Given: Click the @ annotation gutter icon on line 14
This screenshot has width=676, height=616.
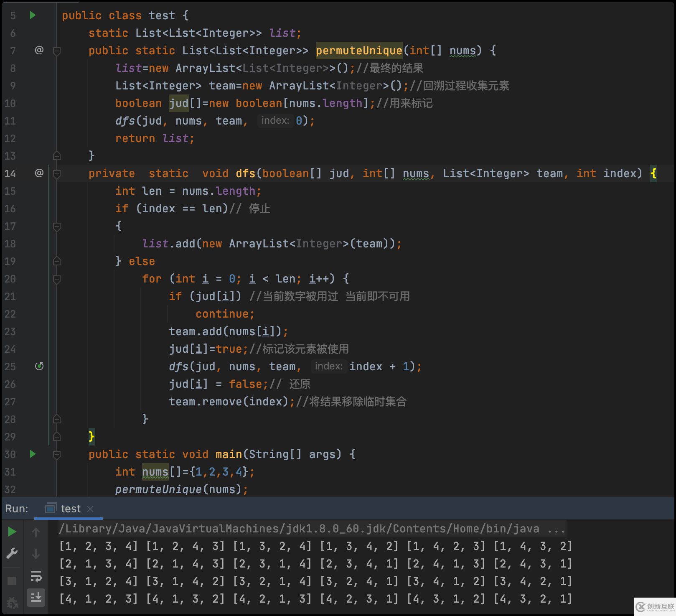Looking at the screenshot, I should [39, 173].
